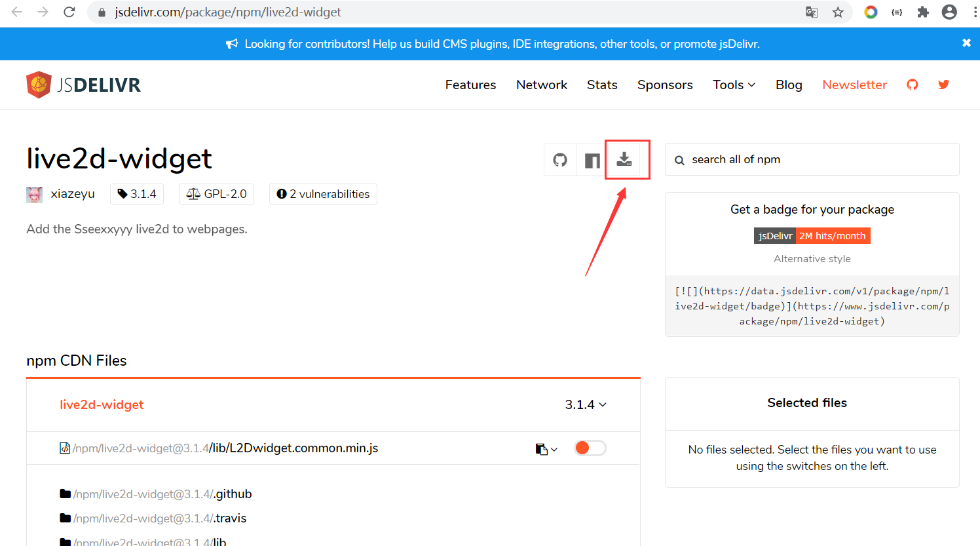Screen dimensions: 980x546
Task: Open the Features page
Action: point(470,85)
